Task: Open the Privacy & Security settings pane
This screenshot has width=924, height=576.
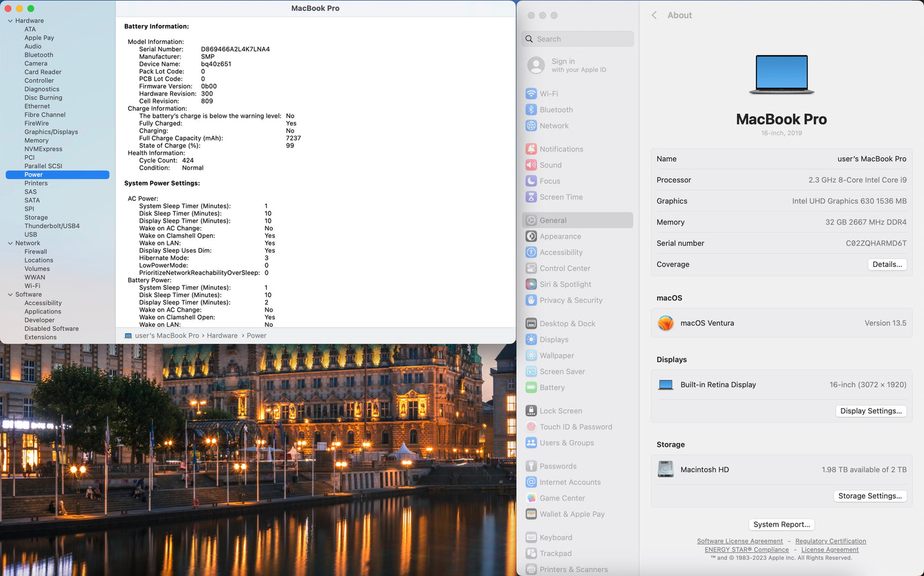Action: tap(570, 300)
